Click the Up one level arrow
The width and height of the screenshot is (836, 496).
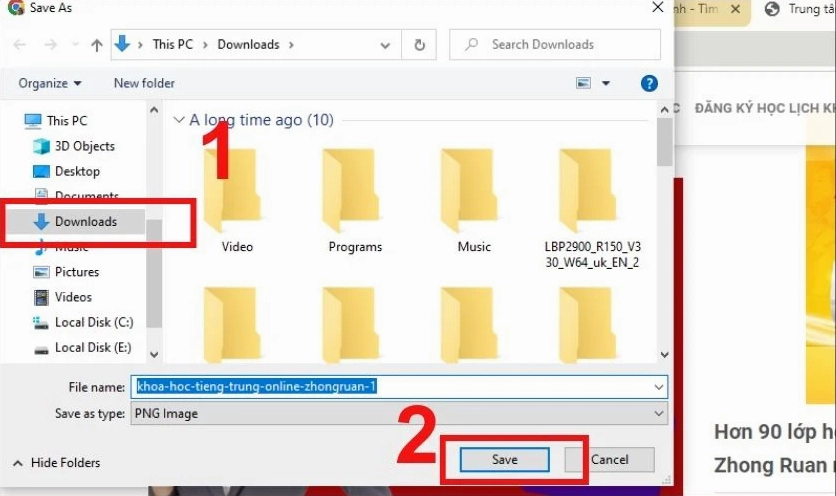point(97,45)
